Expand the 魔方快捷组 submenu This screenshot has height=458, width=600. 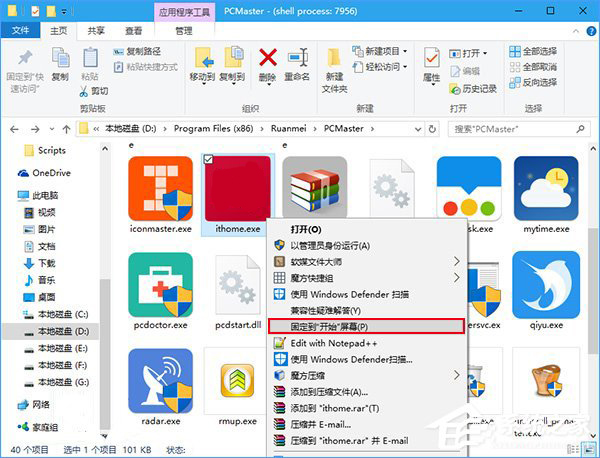pyautogui.click(x=367, y=278)
